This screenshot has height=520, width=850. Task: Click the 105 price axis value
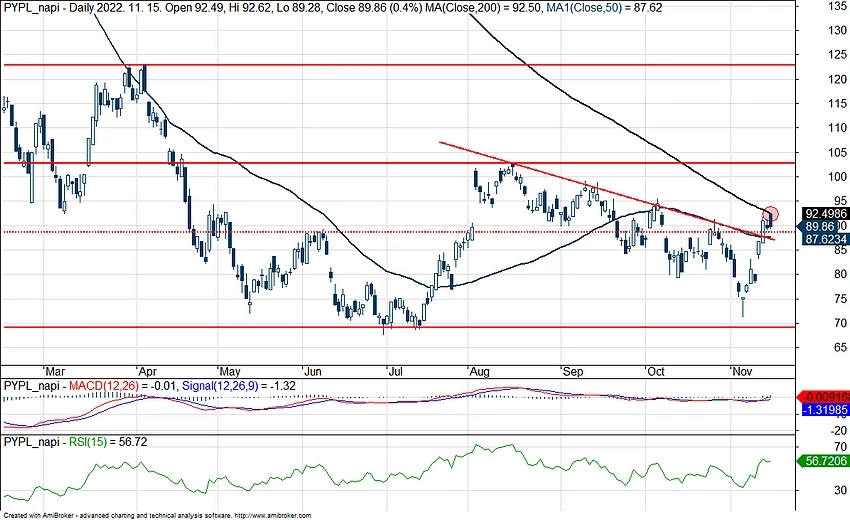pos(838,152)
